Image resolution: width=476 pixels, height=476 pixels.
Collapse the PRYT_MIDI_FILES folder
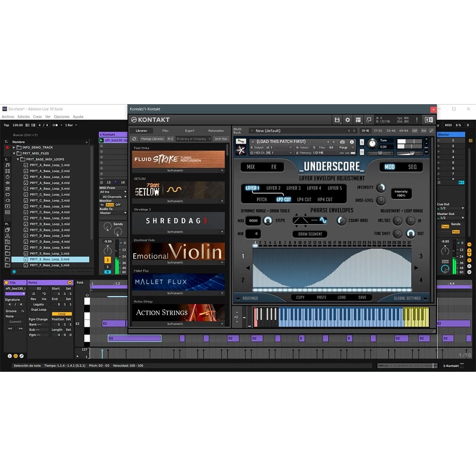tap(13, 153)
